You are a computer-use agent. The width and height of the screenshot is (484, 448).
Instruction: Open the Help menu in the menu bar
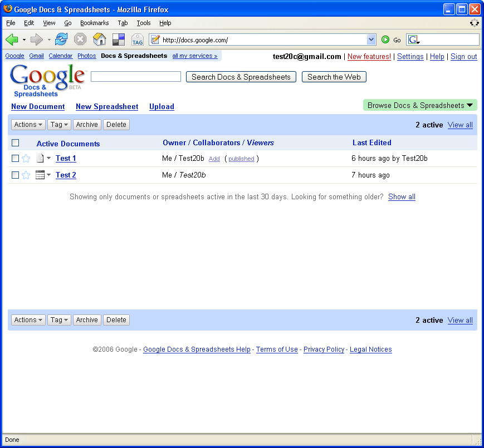(165, 23)
